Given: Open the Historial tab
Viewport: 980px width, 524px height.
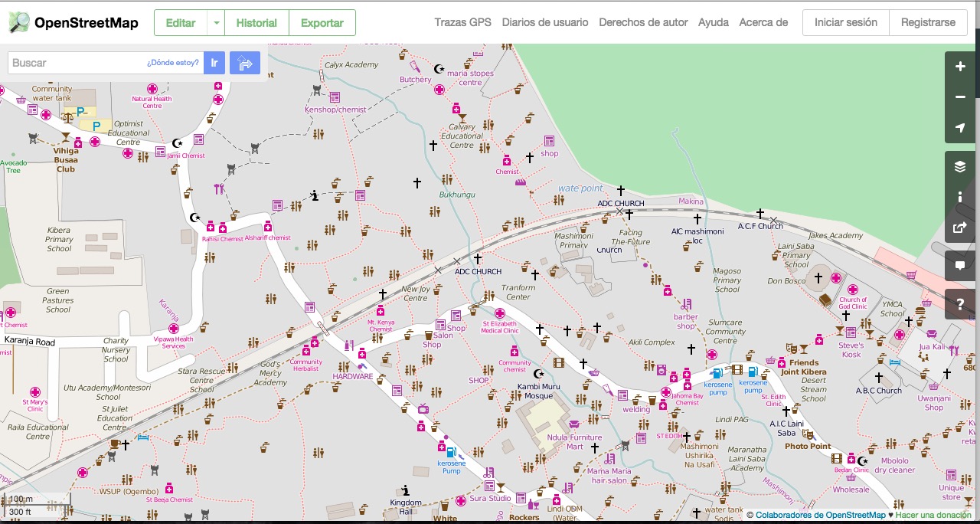Looking at the screenshot, I should (x=256, y=23).
